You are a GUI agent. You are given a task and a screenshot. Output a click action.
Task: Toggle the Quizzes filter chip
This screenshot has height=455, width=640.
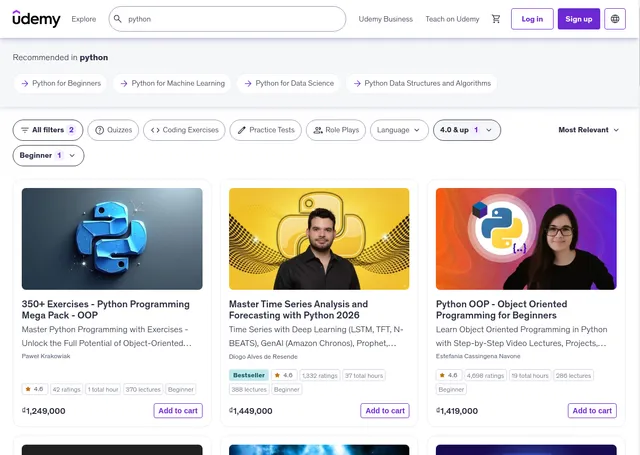click(x=113, y=130)
